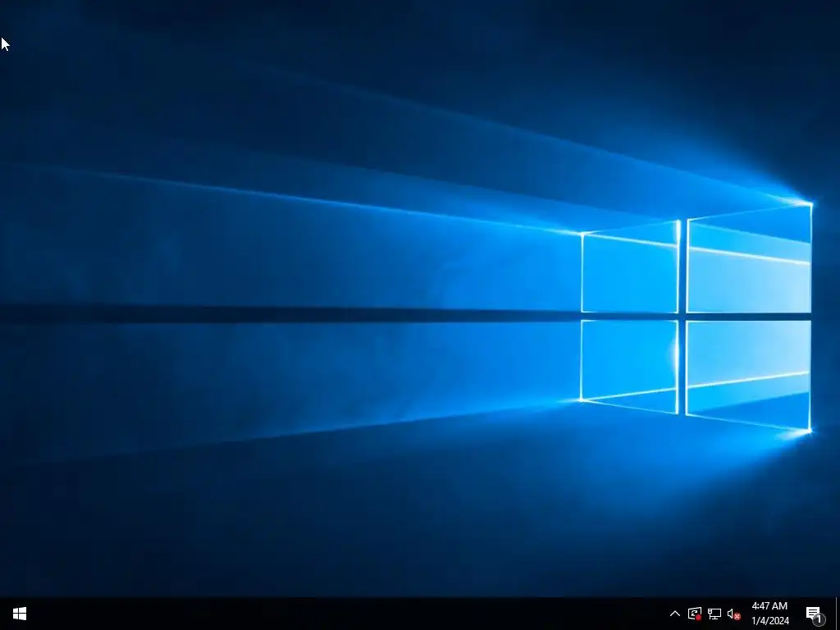
Task: Click the muted speaker volume icon
Action: pyautogui.click(x=734, y=614)
